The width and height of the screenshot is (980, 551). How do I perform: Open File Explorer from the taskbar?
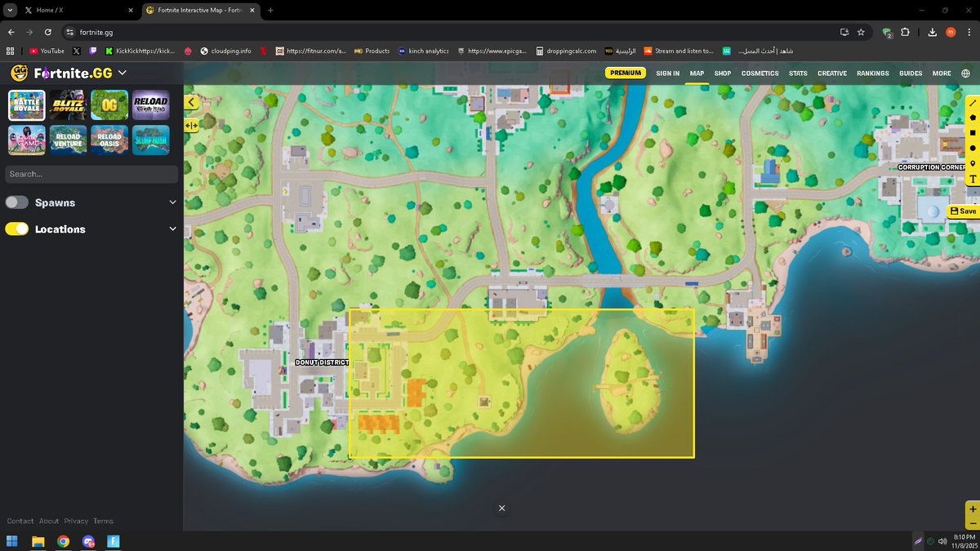[38, 541]
